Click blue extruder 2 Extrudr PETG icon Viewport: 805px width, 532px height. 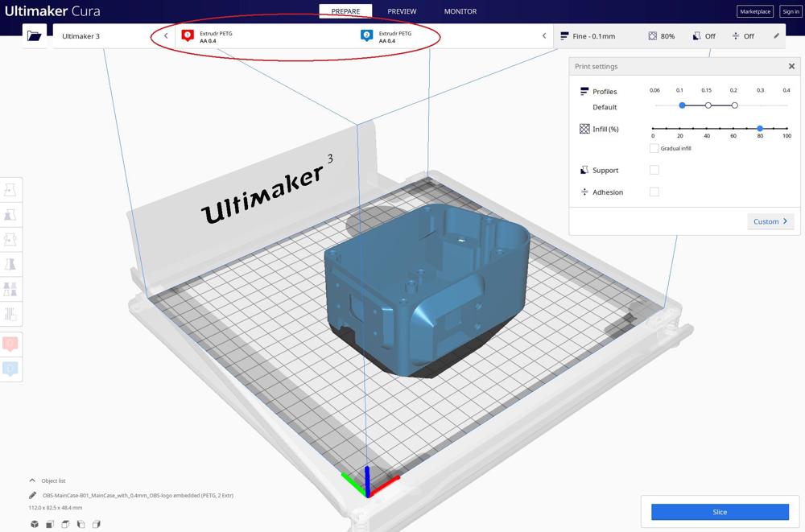(x=366, y=35)
